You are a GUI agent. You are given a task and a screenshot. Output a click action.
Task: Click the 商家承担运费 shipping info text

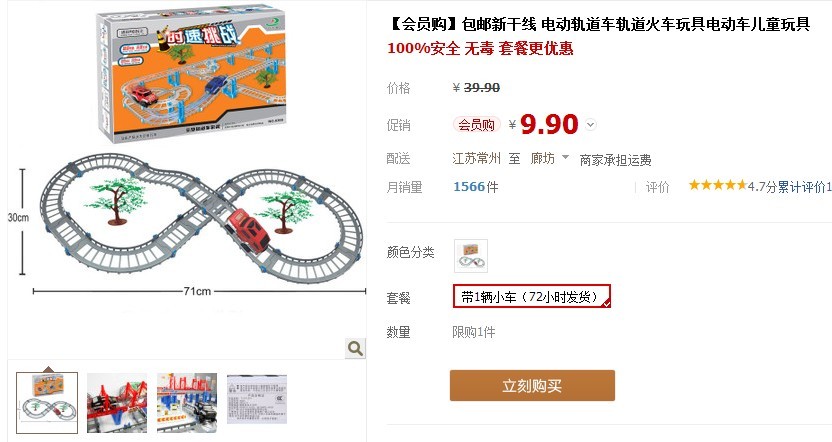(x=615, y=160)
